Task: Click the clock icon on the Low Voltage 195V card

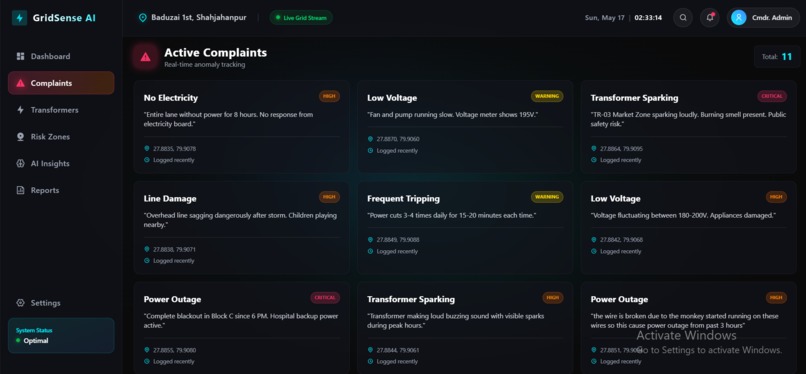Action: coord(371,151)
